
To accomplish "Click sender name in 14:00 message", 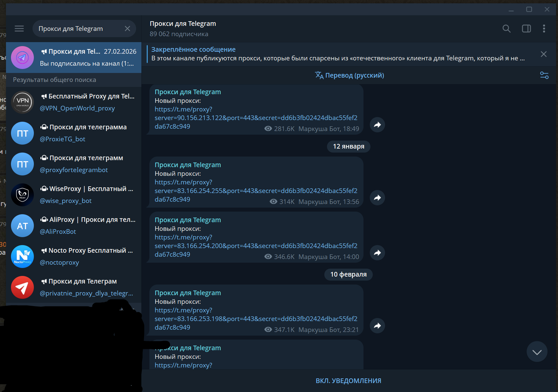I will tap(188, 220).
